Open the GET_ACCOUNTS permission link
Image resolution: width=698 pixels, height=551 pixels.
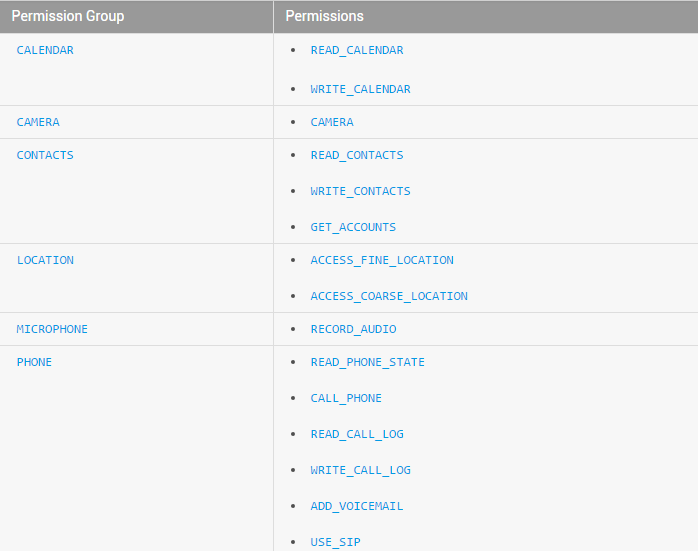[x=353, y=227]
